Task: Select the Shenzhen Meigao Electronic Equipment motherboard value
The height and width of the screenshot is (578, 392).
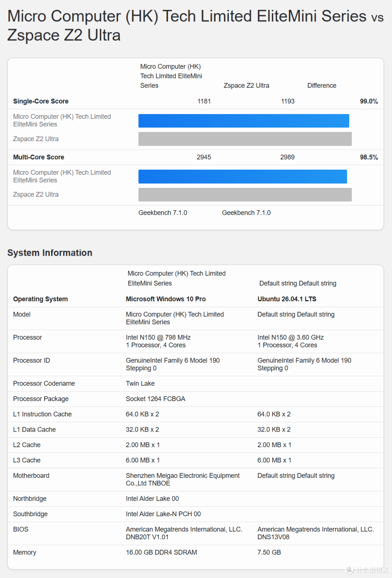Action: point(183,480)
